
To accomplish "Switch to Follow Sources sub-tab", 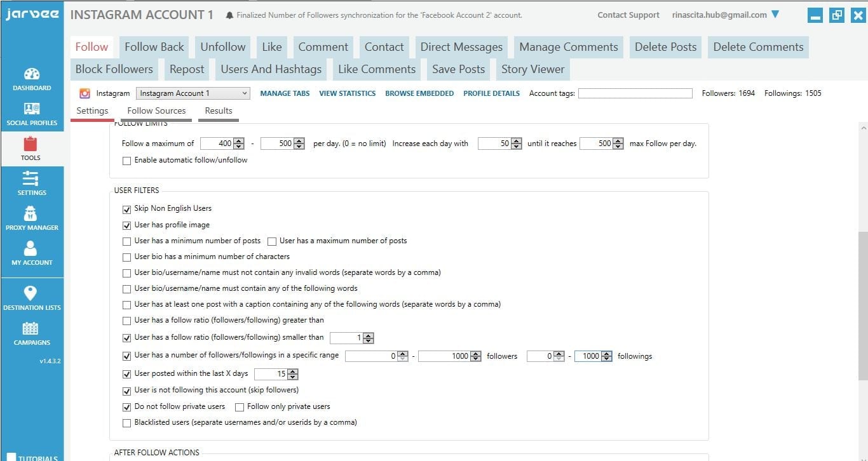I will pyautogui.click(x=156, y=111).
